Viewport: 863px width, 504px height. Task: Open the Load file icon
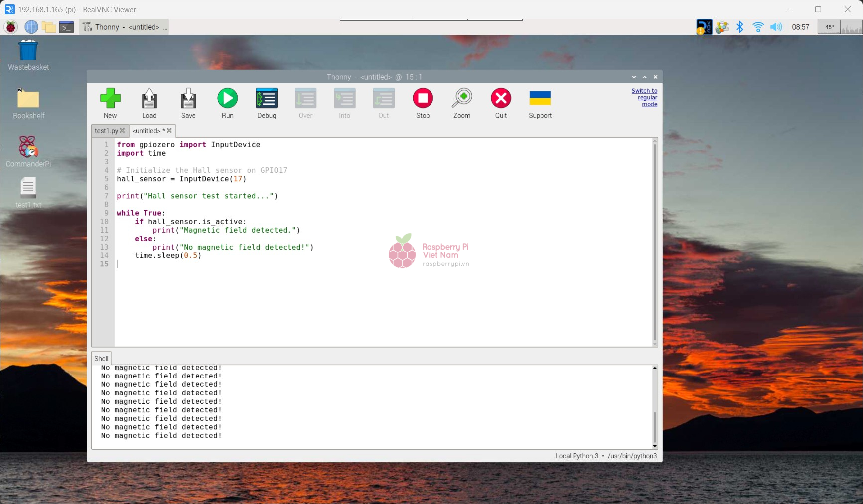[x=149, y=102]
